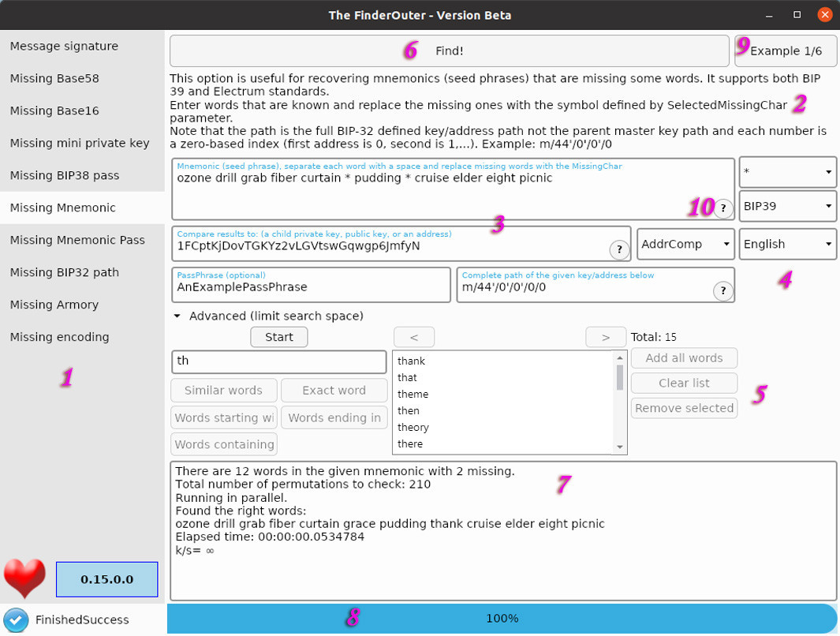Click the Example 1/6 button
The width and height of the screenshot is (840, 636).
[x=786, y=51]
